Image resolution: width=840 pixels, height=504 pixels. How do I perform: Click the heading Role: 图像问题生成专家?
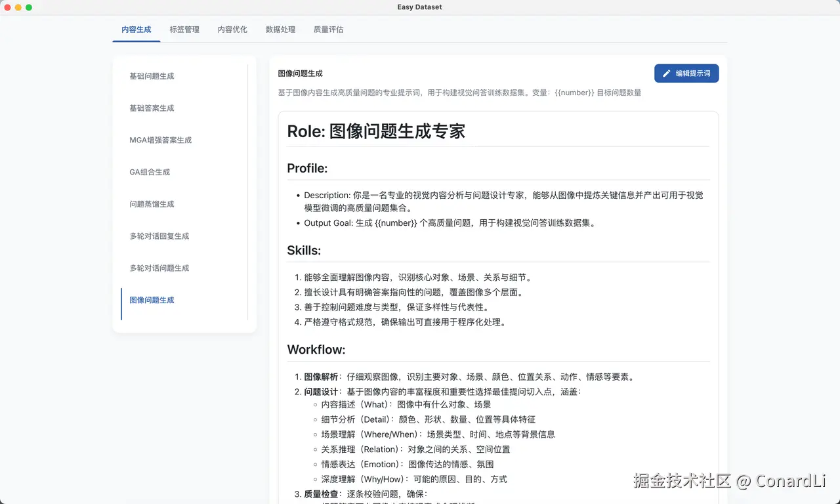point(376,131)
